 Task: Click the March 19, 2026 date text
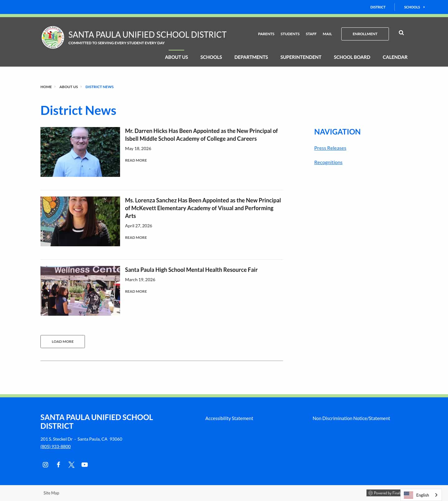tap(140, 280)
